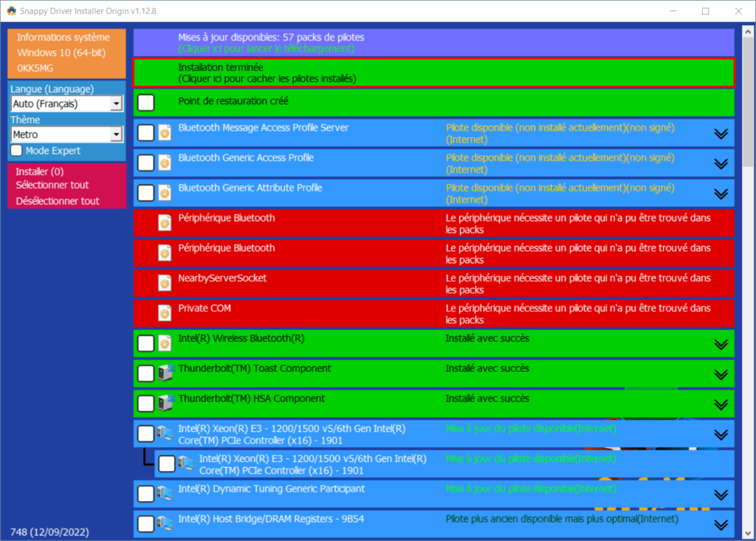Click the first red Périphérique Bluetooth row
The height and width of the screenshot is (541, 756).
tap(434, 223)
